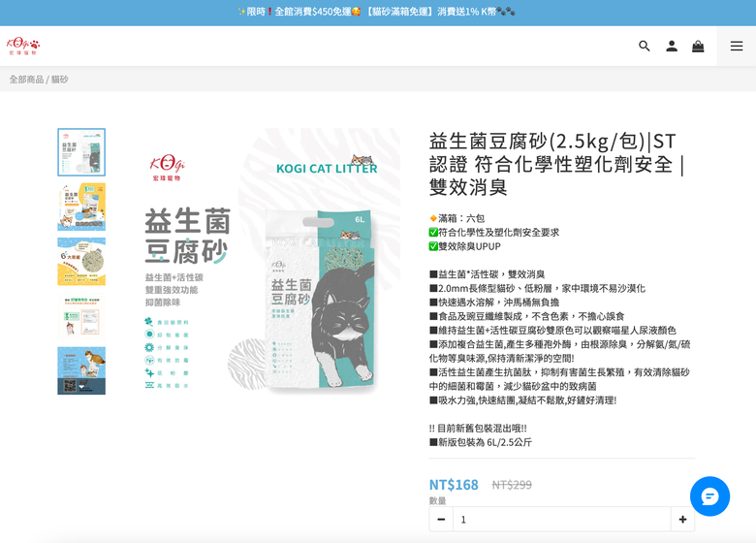Click the top promo banner announcement

[x=378, y=12]
